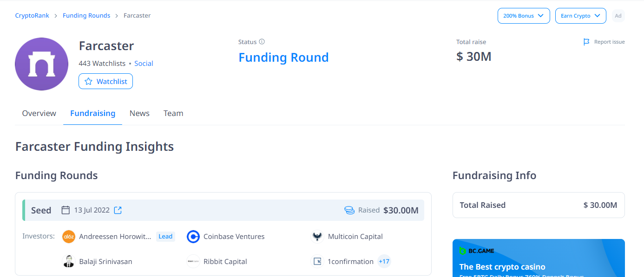
Task: Click the Social category link
Action: tap(144, 64)
